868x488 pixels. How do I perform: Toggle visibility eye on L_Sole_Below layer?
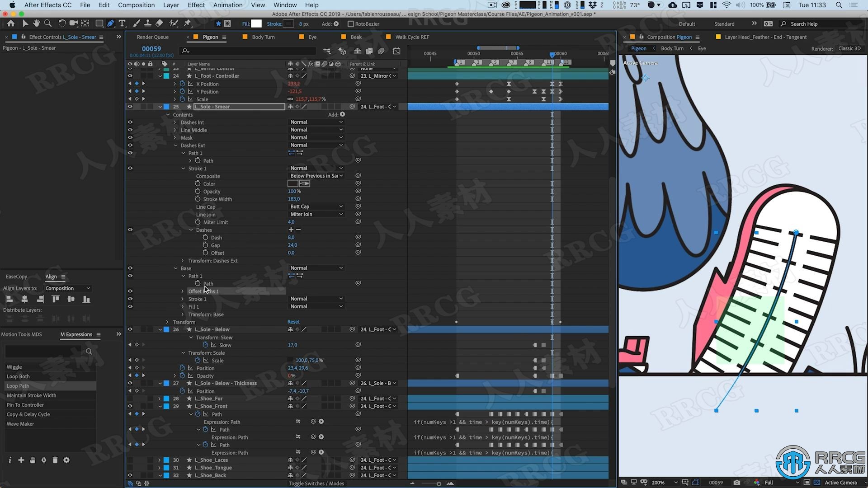coord(130,329)
